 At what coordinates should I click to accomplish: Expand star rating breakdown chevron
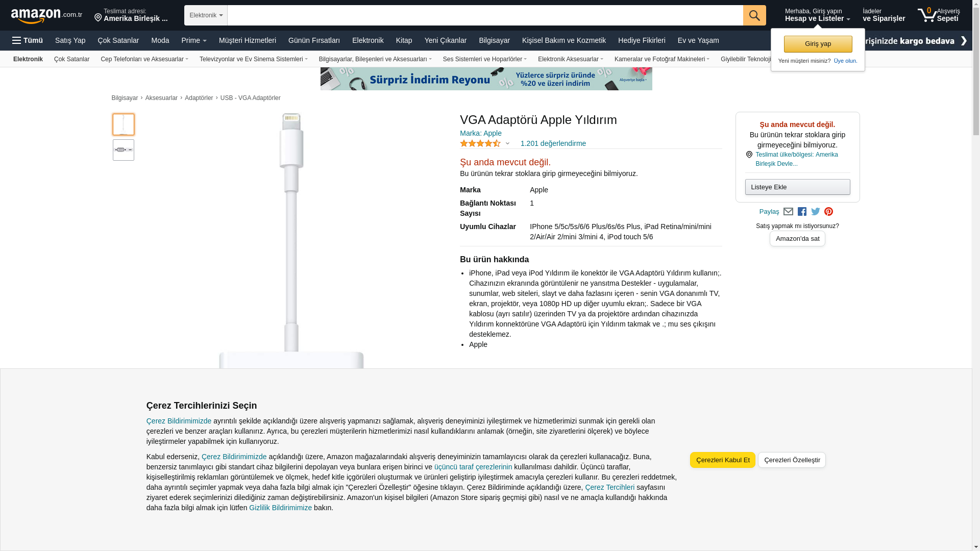coord(507,144)
